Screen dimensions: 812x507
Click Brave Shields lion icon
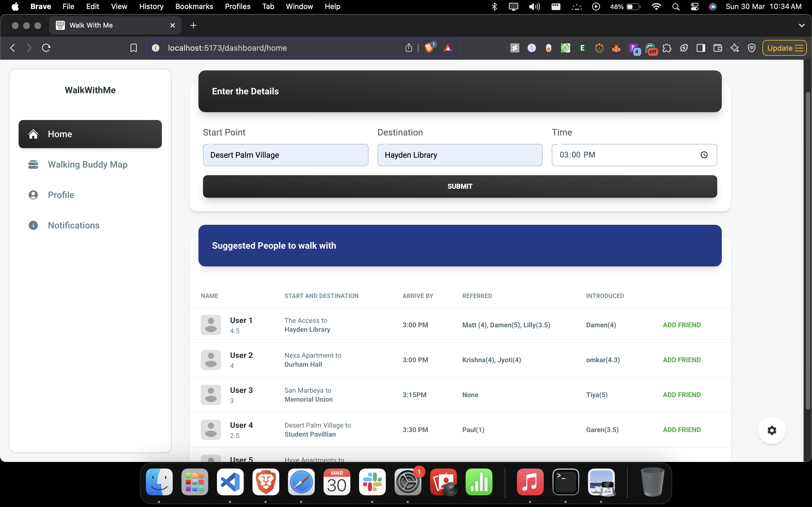(429, 48)
